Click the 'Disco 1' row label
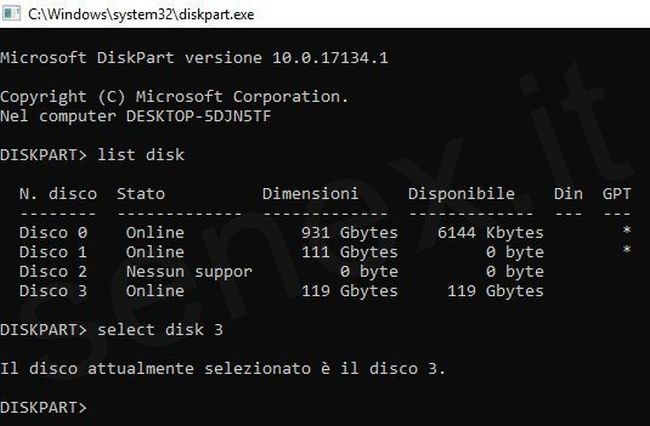 44,252
